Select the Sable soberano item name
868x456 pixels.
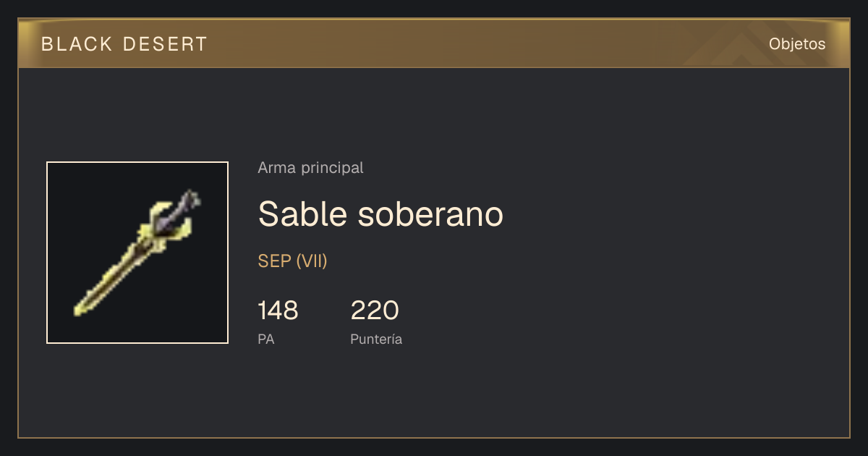tap(380, 214)
